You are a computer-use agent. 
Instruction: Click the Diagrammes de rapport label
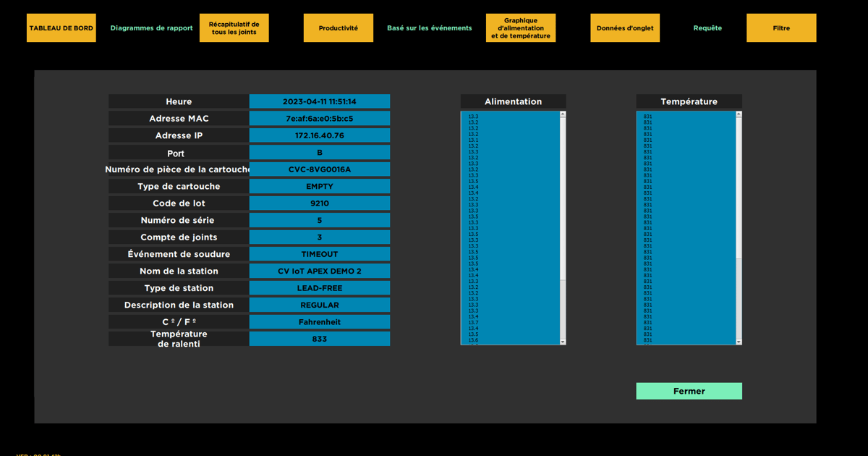[x=151, y=28]
